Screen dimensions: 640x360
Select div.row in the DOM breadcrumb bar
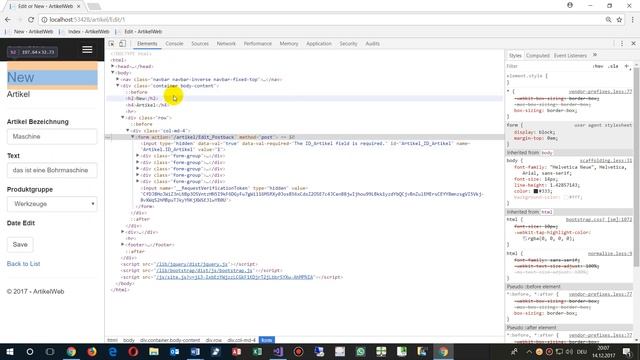click(213, 340)
